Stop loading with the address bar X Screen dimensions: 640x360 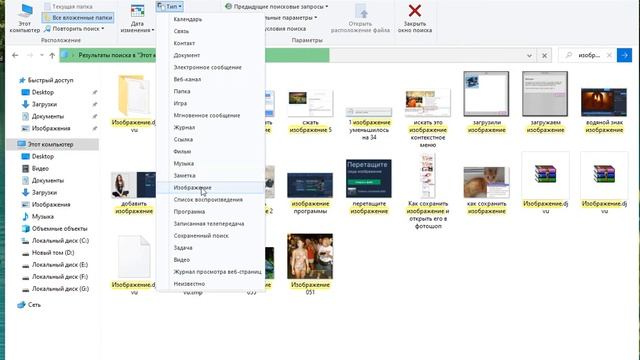tap(544, 56)
